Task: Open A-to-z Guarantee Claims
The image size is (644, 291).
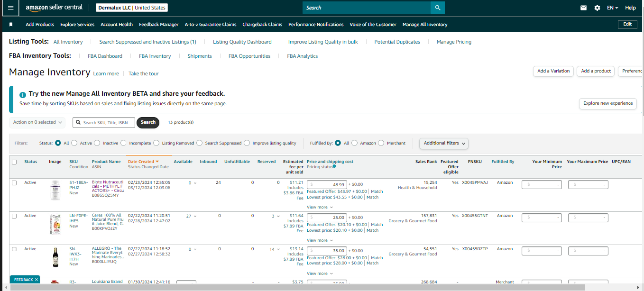Action: click(211, 25)
